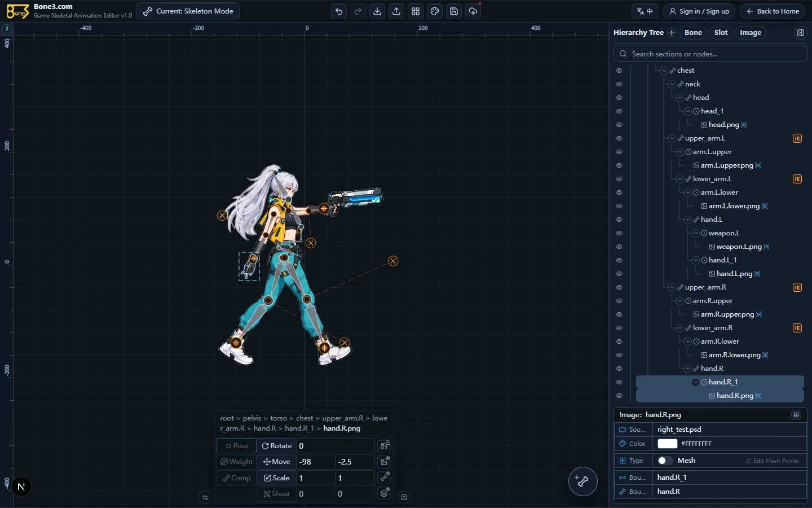Click Sign in / Sign up
812x508 pixels.
coord(699,11)
